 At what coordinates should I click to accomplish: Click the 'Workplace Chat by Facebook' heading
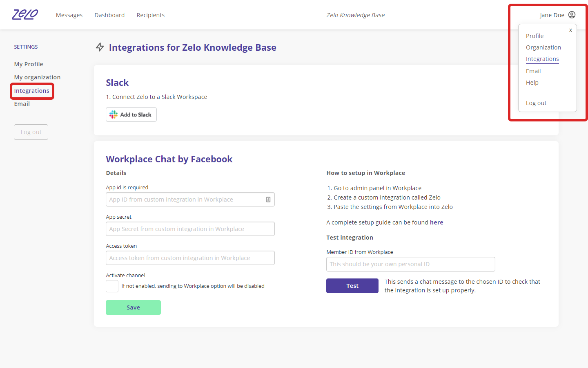(x=169, y=159)
